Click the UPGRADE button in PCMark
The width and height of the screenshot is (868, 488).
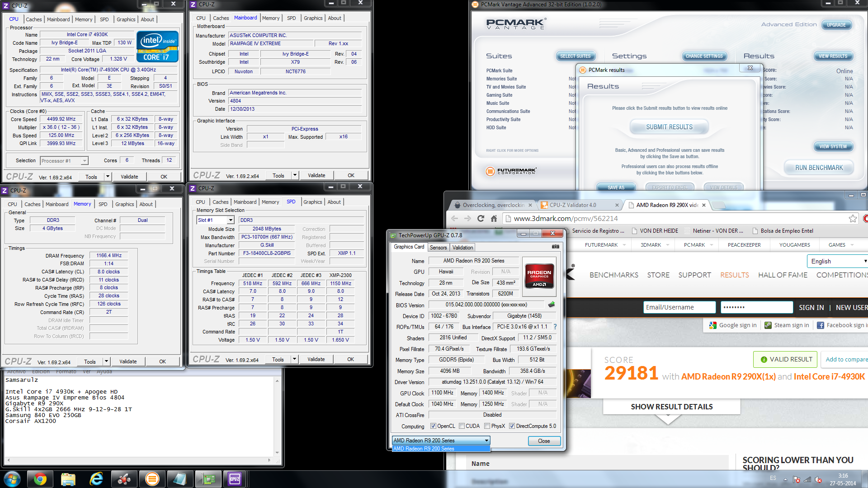click(836, 25)
